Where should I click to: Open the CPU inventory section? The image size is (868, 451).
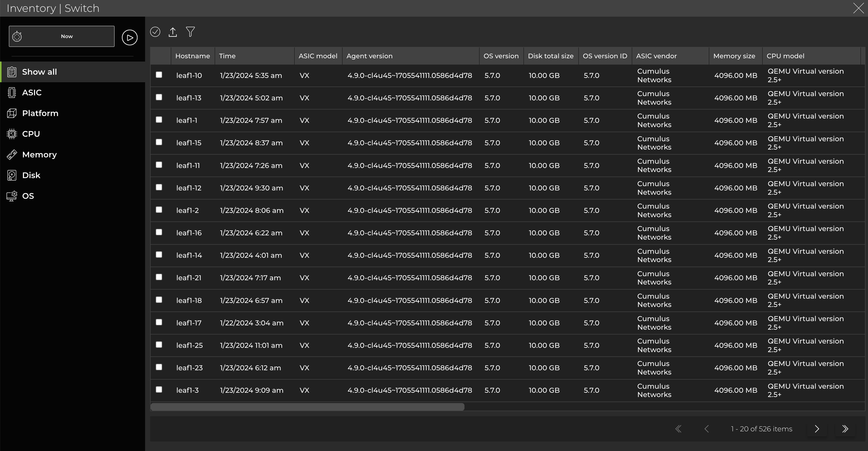[x=31, y=134]
